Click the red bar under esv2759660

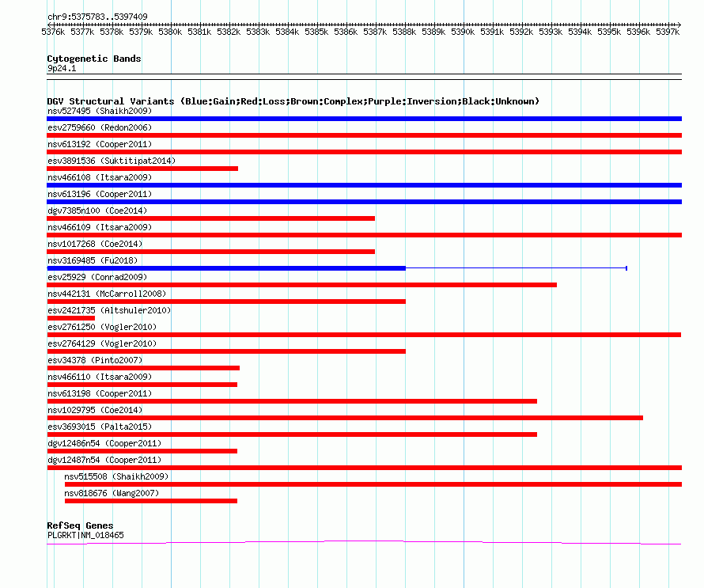[x=364, y=135]
